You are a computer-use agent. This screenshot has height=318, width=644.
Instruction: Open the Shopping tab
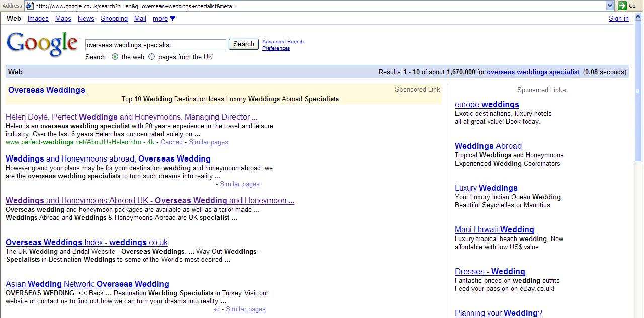[114, 19]
